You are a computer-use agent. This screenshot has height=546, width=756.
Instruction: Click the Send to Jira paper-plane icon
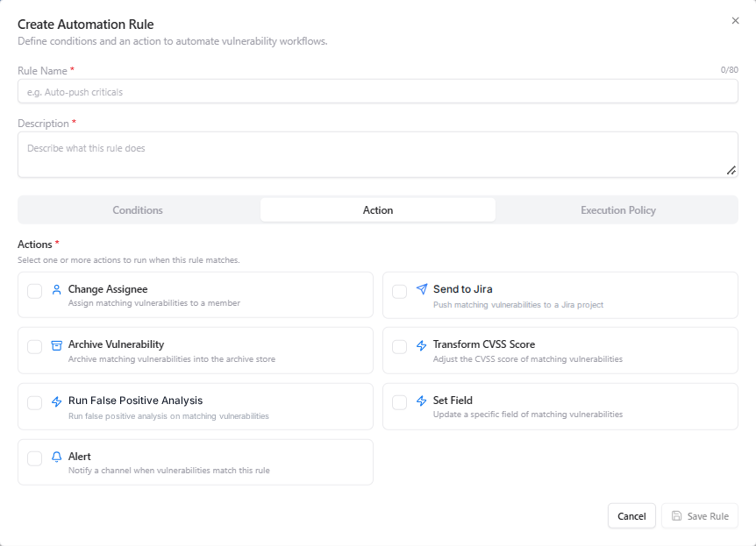(x=421, y=289)
